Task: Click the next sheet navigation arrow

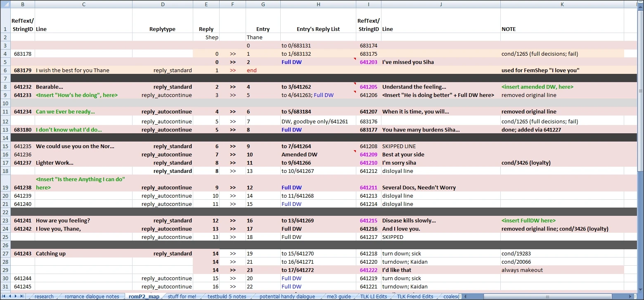Action: point(16,296)
